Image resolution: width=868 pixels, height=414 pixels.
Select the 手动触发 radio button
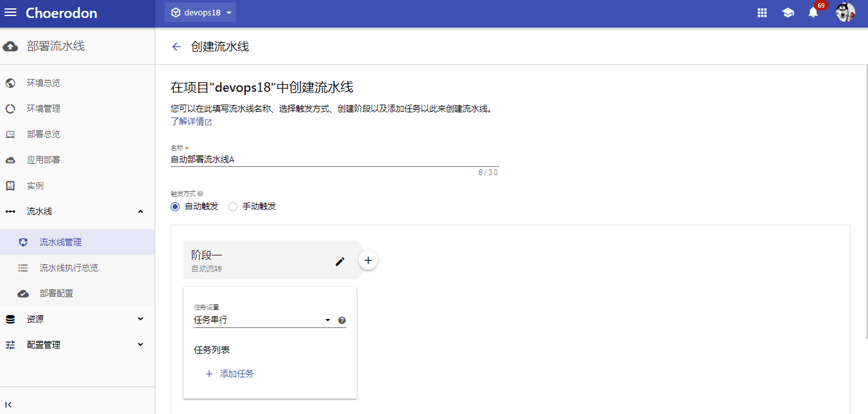point(233,206)
